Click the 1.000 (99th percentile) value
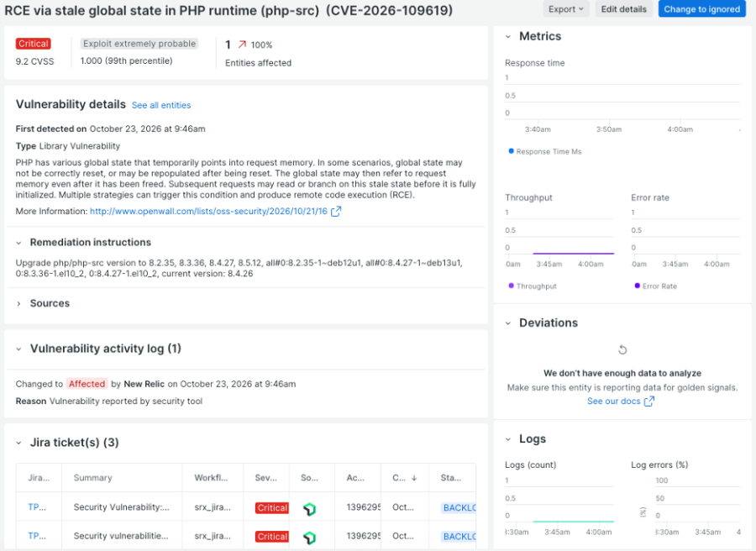 click(x=126, y=60)
